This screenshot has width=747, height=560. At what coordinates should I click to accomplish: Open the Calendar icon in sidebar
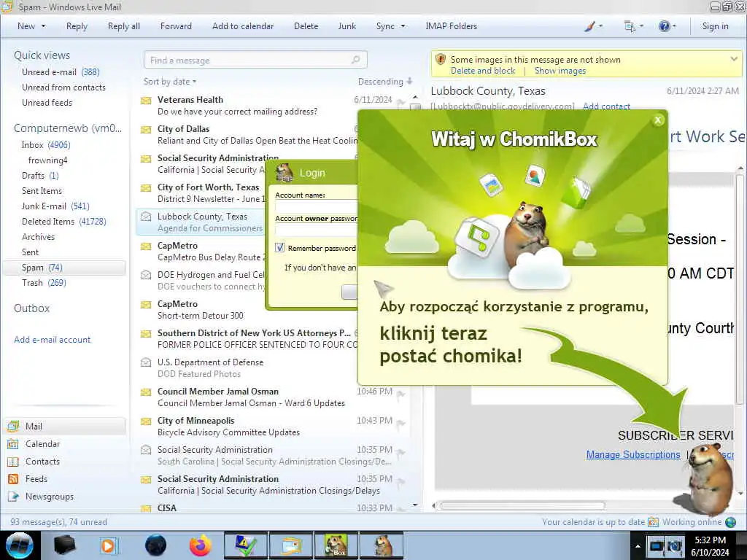(x=13, y=444)
